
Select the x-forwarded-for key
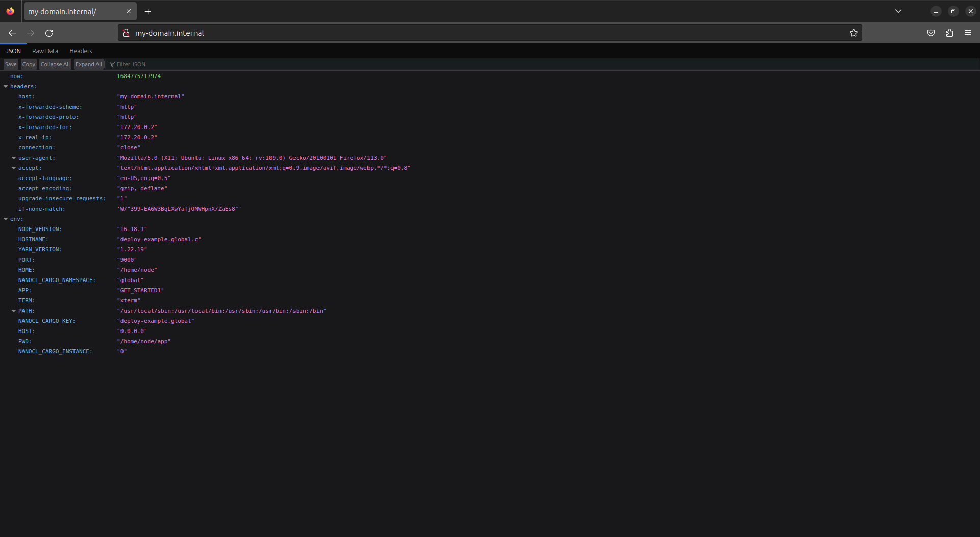tap(45, 127)
